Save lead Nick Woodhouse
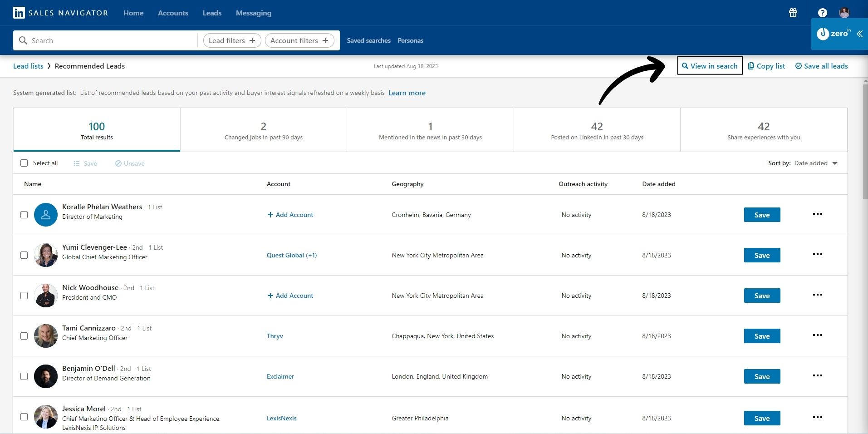The height and width of the screenshot is (434, 868). tap(762, 296)
